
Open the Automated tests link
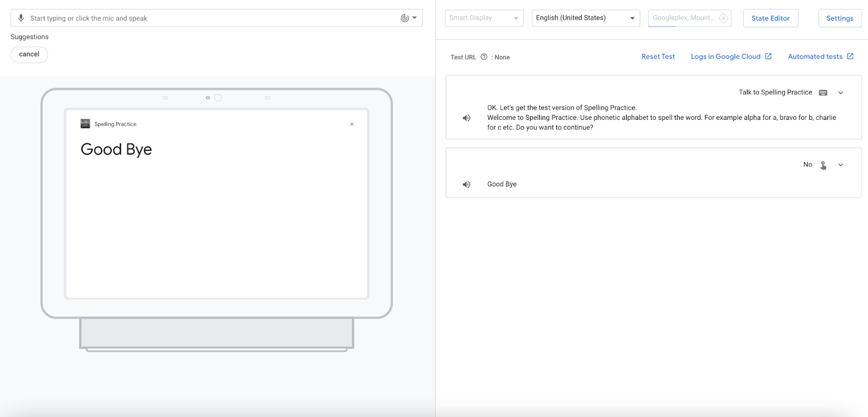[x=820, y=56]
